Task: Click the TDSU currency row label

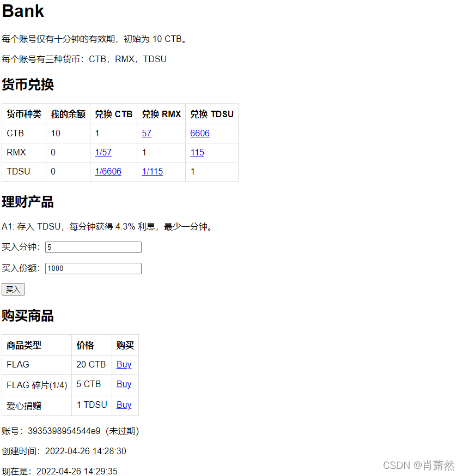Action: click(19, 172)
